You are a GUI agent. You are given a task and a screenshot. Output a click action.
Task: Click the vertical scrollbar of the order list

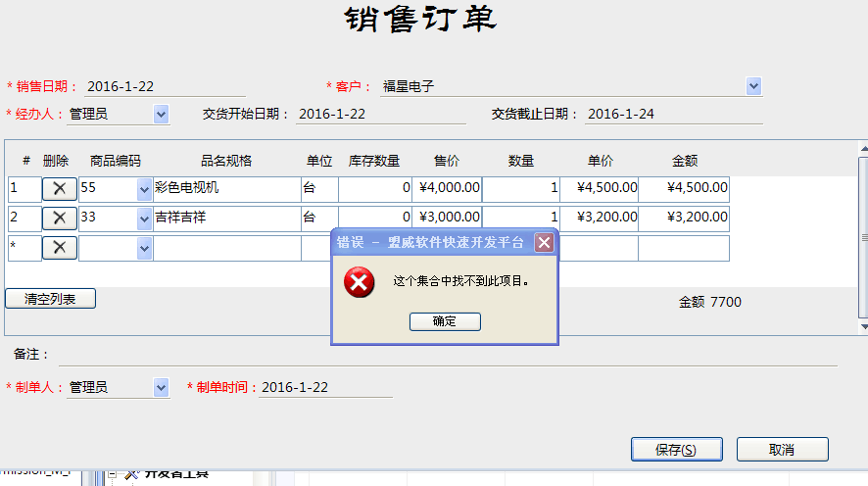coord(862,237)
